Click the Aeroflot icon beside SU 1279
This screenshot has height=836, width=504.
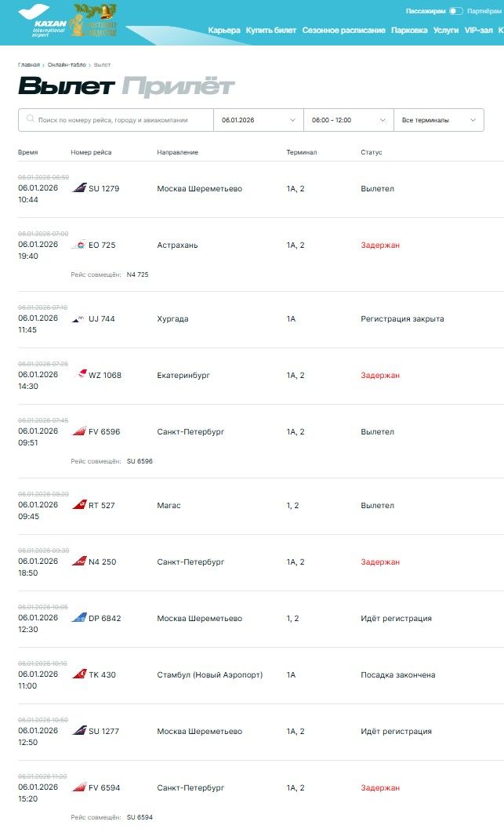pyautogui.click(x=79, y=188)
